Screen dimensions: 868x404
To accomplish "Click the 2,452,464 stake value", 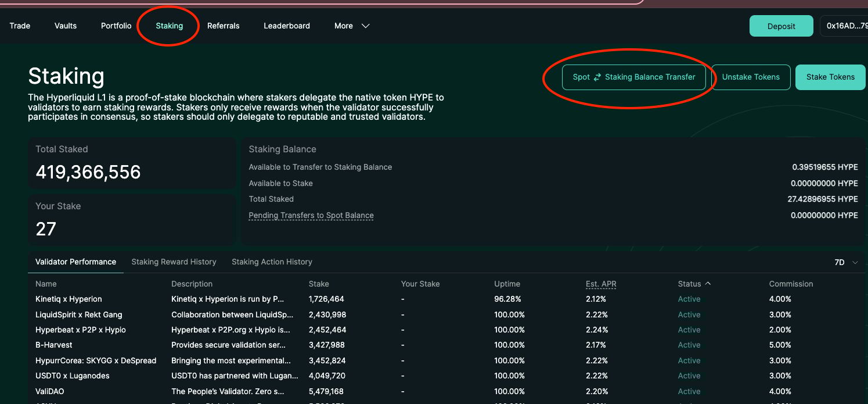I will point(328,330).
